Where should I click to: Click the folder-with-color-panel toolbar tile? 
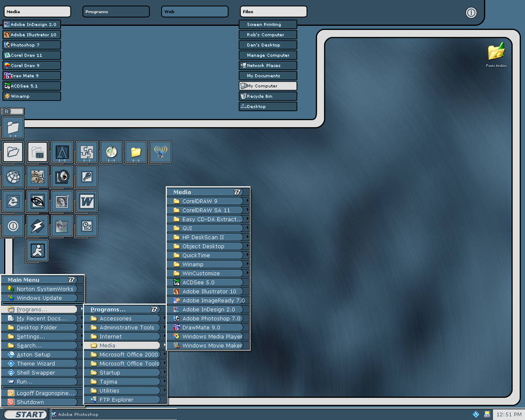(37, 152)
